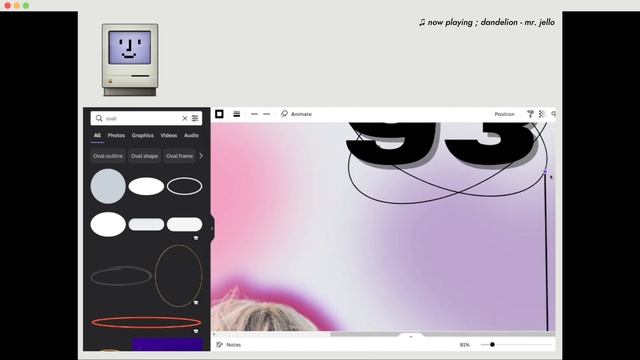Add the light gray circle element
640x360 pixels.
108,186
